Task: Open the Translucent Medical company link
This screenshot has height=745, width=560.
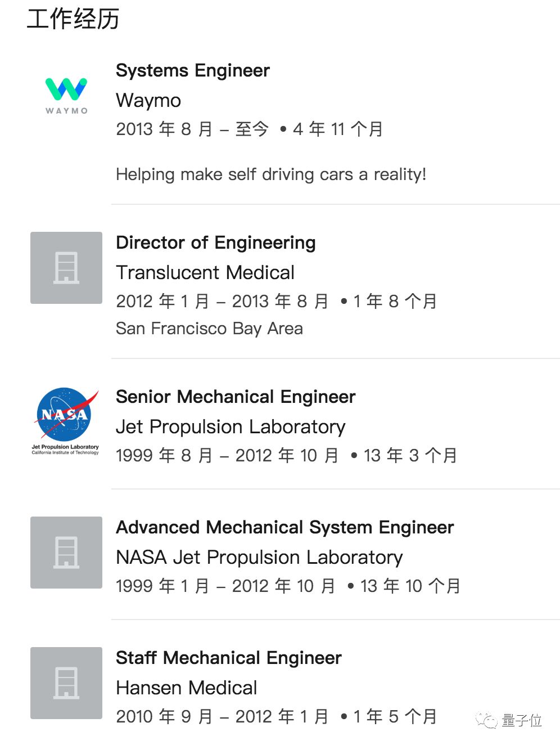Action: 205,272
